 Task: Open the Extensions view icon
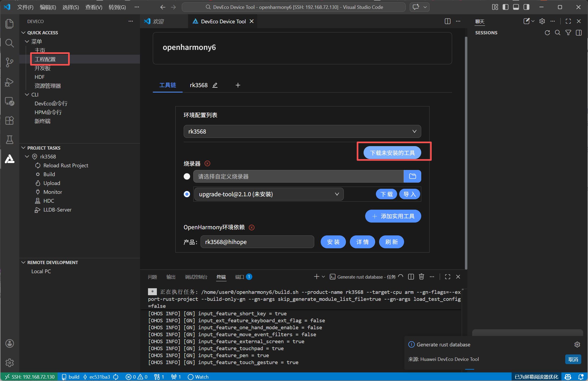(x=10, y=120)
